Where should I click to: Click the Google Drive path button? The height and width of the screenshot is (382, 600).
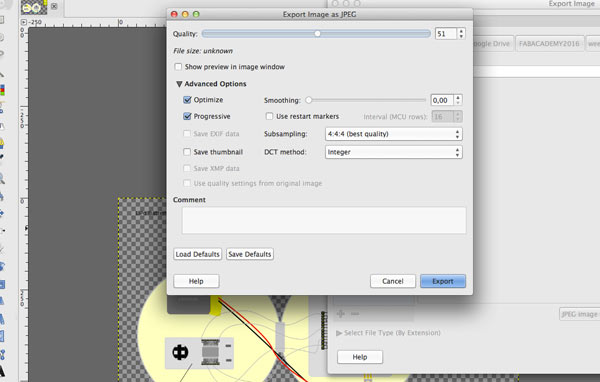click(x=493, y=44)
